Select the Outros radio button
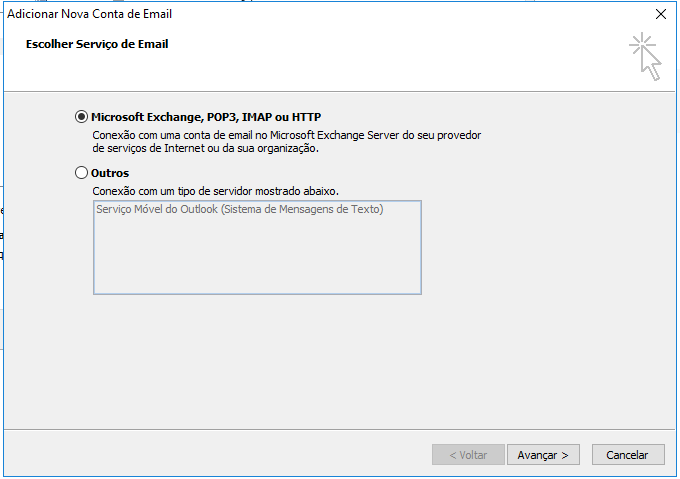680x479 pixels. 81,173
